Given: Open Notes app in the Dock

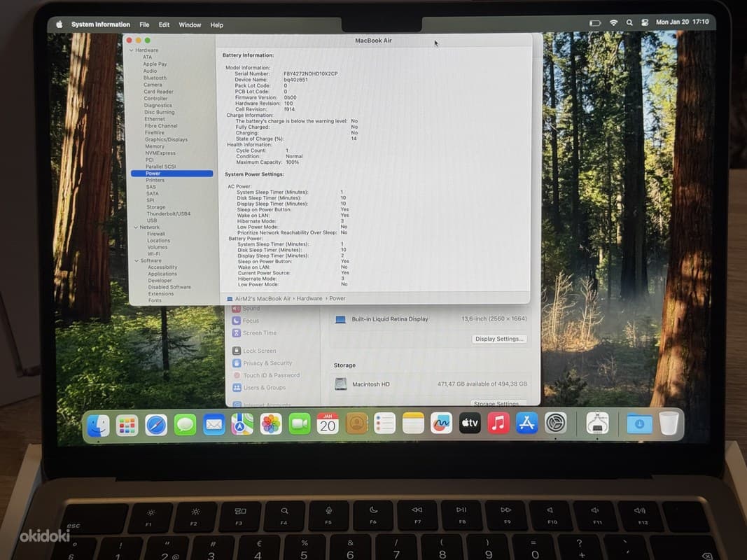Looking at the screenshot, I should (413, 423).
